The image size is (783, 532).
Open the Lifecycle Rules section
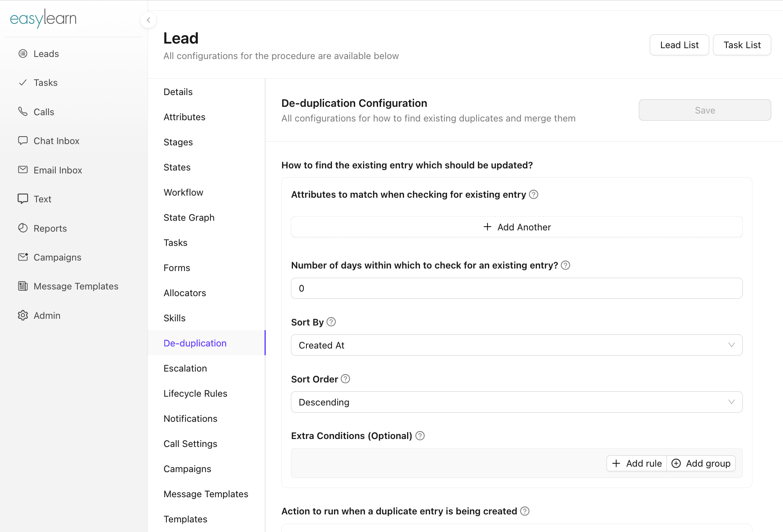[195, 393]
